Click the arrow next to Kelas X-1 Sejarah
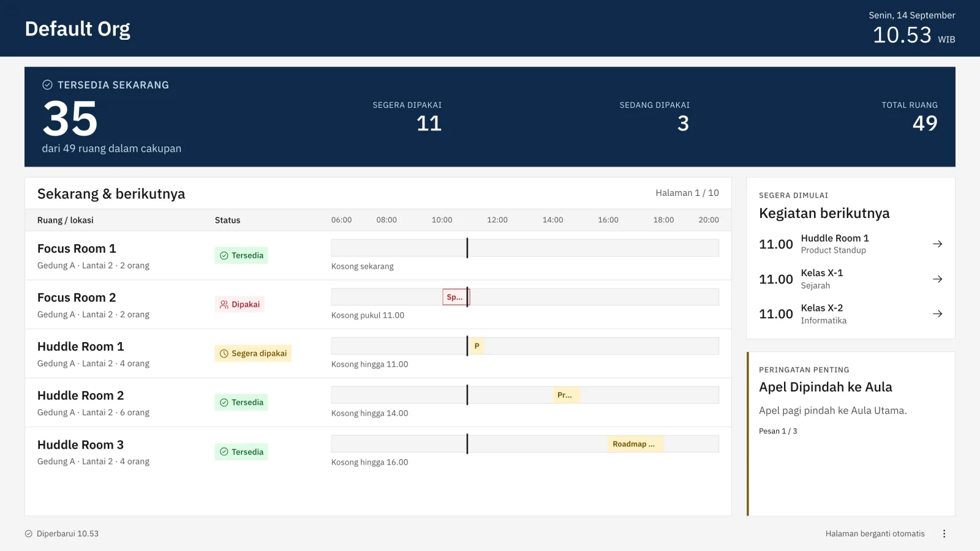The width and height of the screenshot is (980, 551). click(937, 279)
